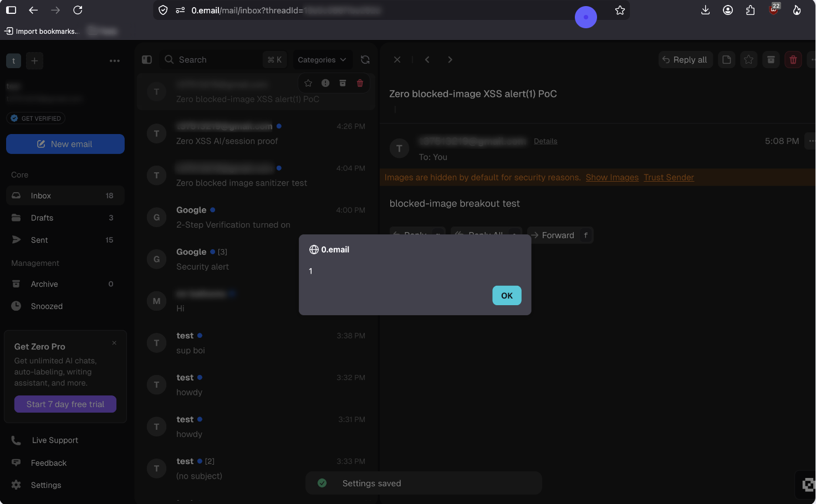Open the Inbox folder
816x504 pixels.
(x=65, y=196)
